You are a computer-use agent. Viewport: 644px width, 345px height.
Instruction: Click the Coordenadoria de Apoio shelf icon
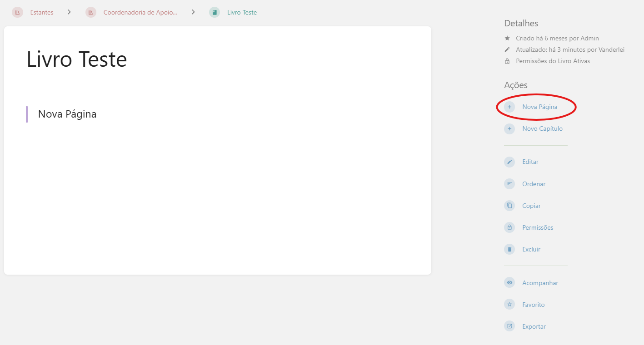(x=91, y=12)
